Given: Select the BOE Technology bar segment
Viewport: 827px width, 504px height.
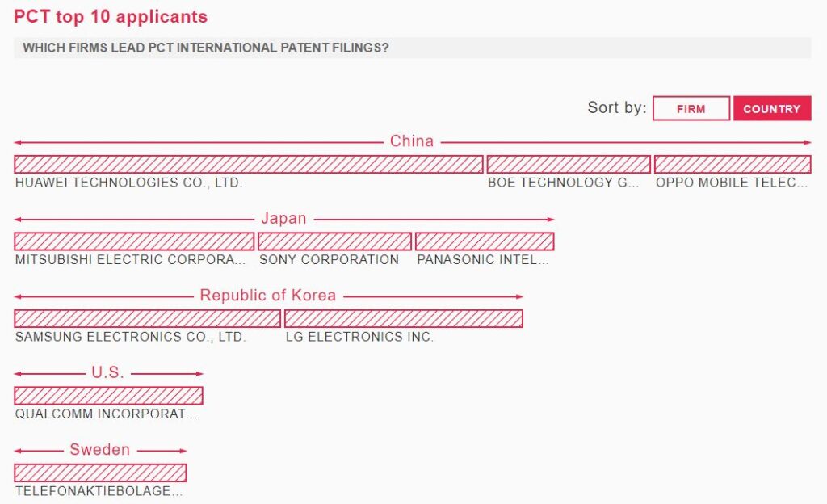Looking at the screenshot, I should coord(569,165).
